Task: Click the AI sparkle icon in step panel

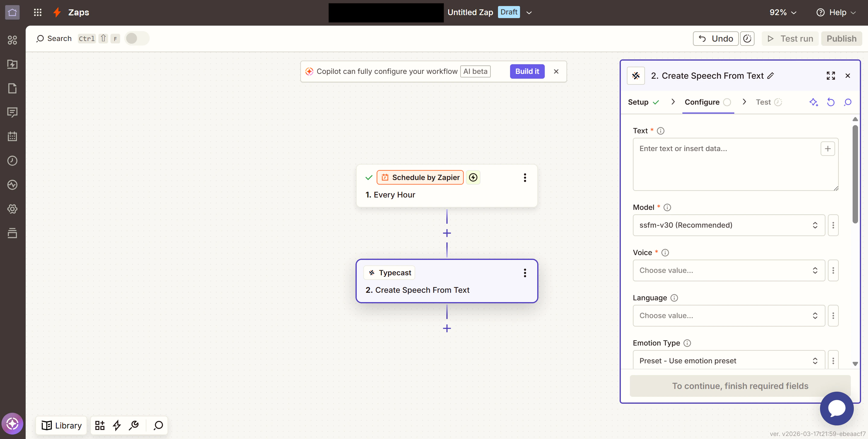Action: click(813, 102)
